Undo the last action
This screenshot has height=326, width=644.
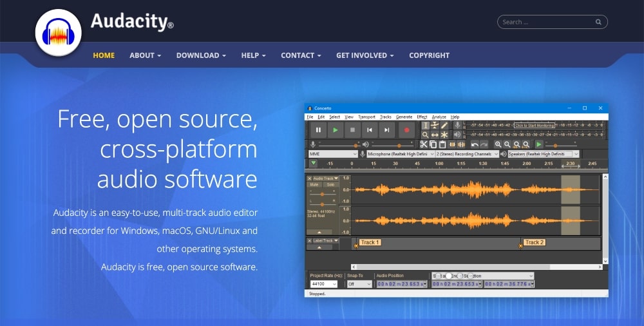coord(475,144)
